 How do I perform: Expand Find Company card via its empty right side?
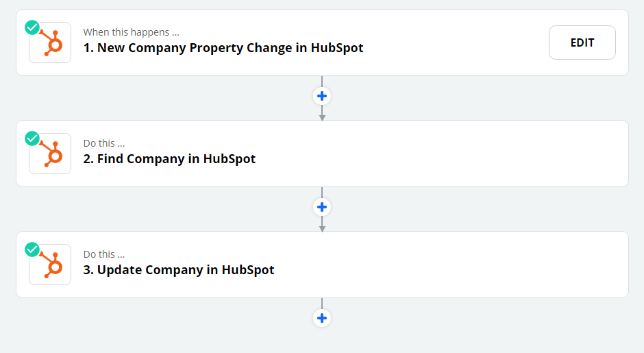pyautogui.click(x=480, y=154)
